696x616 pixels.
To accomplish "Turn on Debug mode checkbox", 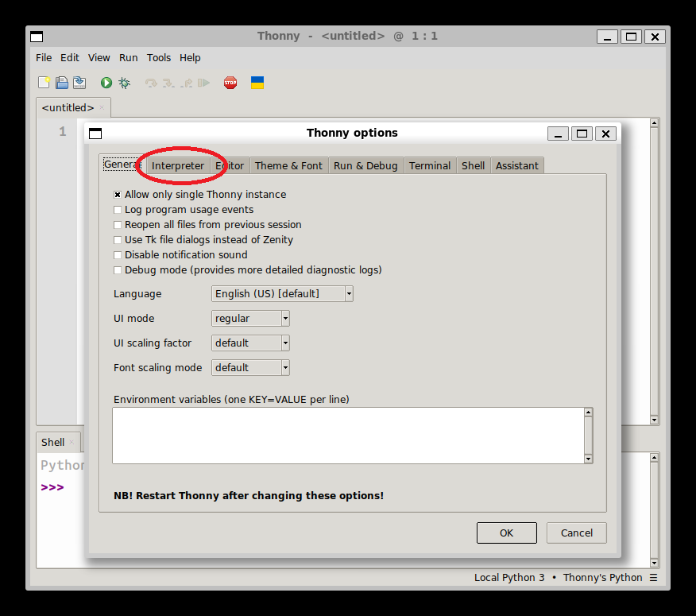I will [x=117, y=270].
